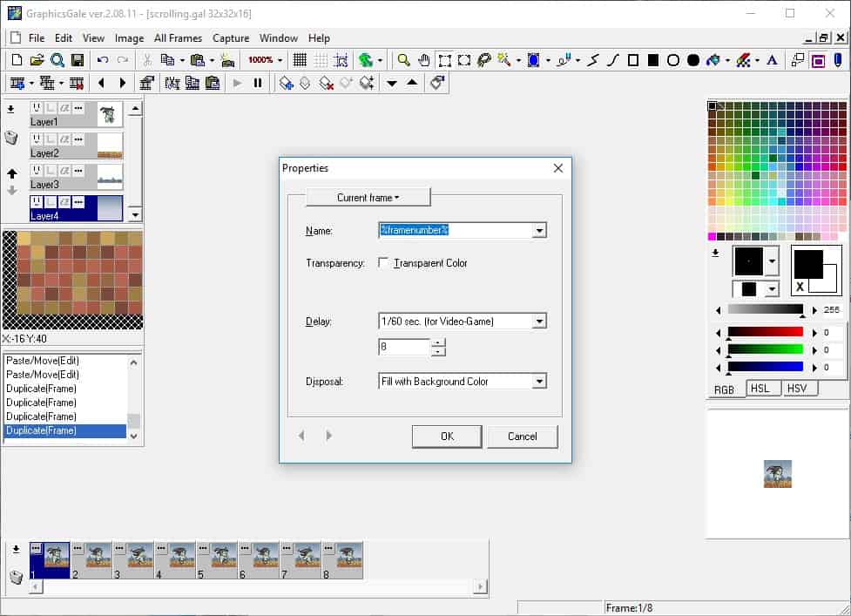This screenshot has height=616, width=851.
Task: Open the Magic Wand options dropdown arrow
Action: (518, 60)
